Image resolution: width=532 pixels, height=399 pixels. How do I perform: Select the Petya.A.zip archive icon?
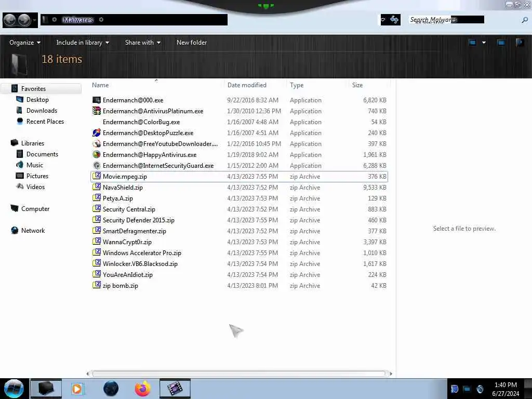[x=97, y=198]
